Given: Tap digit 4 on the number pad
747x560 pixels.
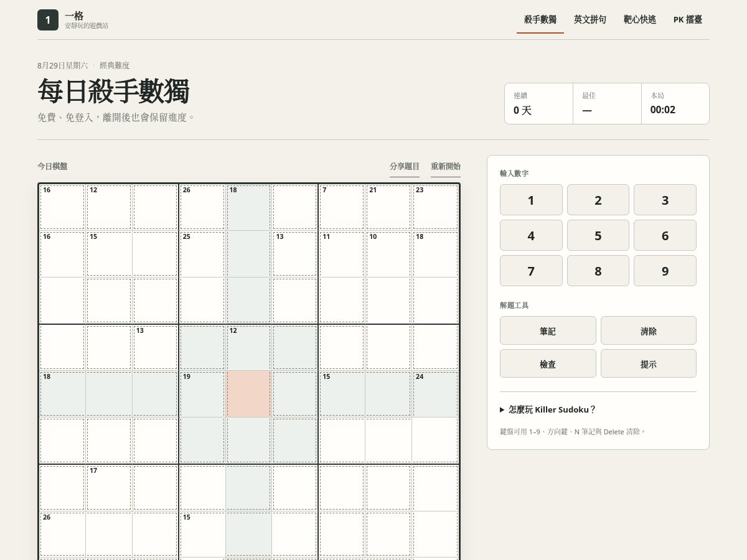Looking at the screenshot, I should [x=531, y=235].
